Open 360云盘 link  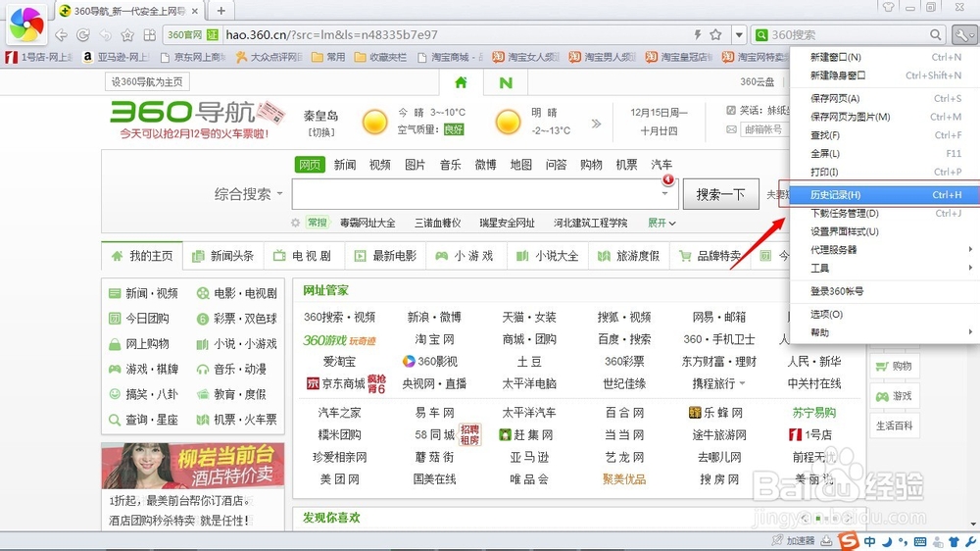pyautogui.click(x=757, y=82)
